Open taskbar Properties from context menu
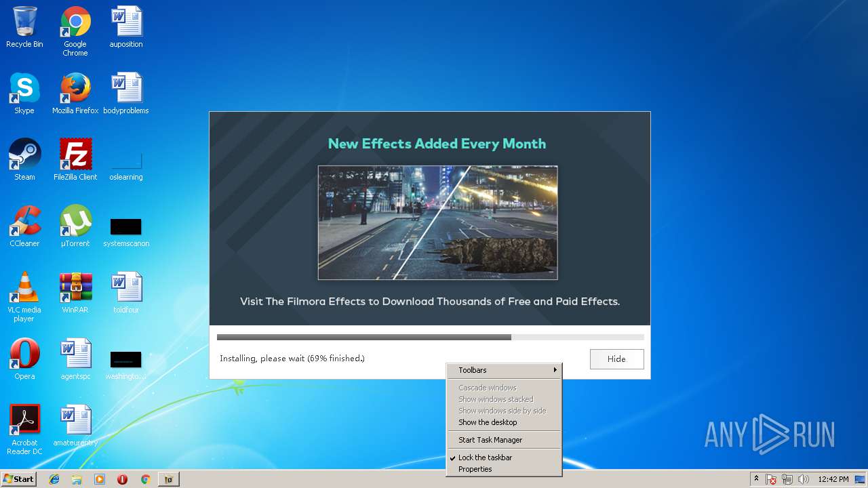Screen dimensions: 868x488 point(504,469)
